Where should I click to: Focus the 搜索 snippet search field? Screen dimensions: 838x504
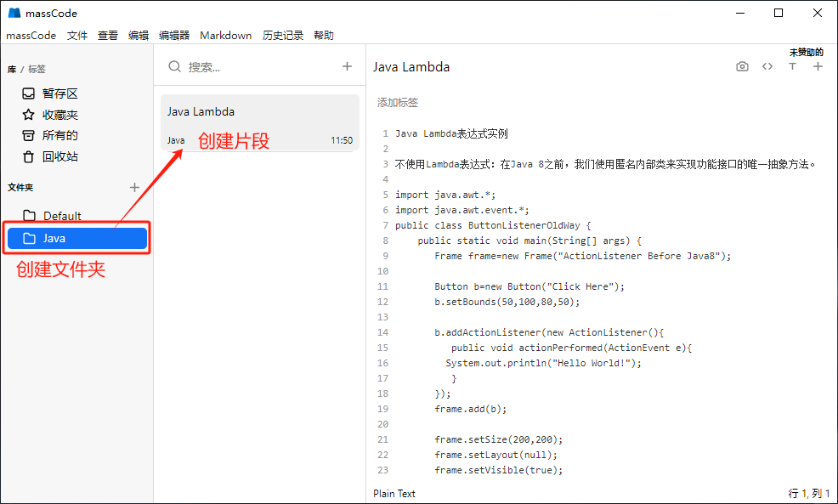click(x=262, y=67)
